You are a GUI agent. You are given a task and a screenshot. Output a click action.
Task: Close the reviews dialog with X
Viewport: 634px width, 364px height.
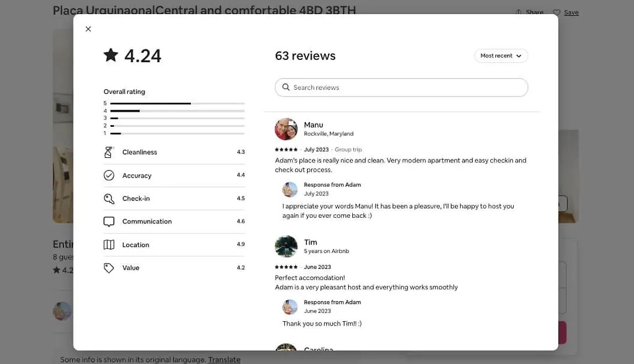coord(88,29)
